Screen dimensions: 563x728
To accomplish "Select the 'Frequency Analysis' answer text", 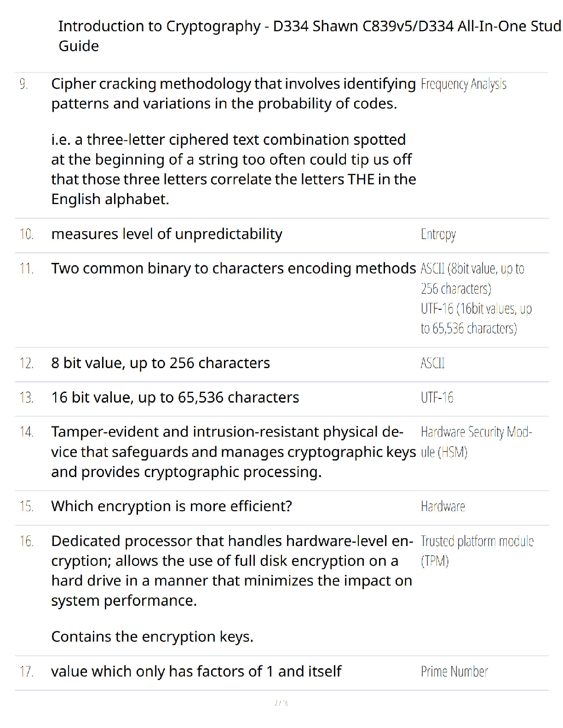I will [x=464, y=84].
